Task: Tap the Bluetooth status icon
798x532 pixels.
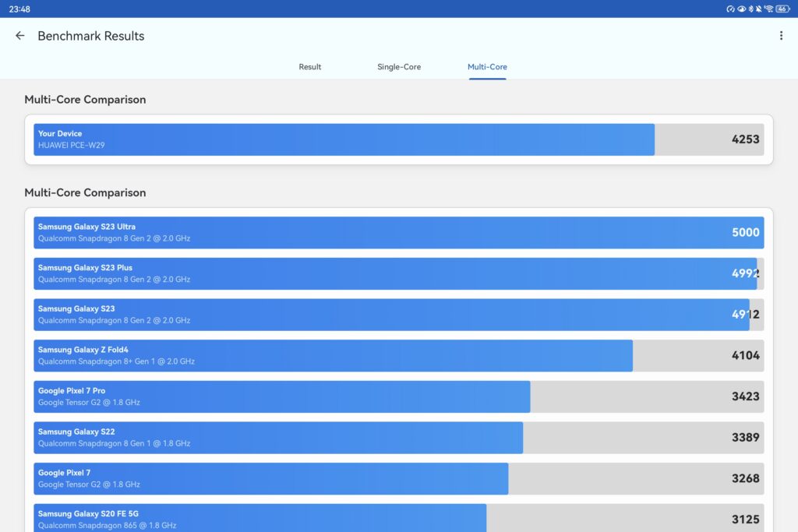Action: point(750,9)
